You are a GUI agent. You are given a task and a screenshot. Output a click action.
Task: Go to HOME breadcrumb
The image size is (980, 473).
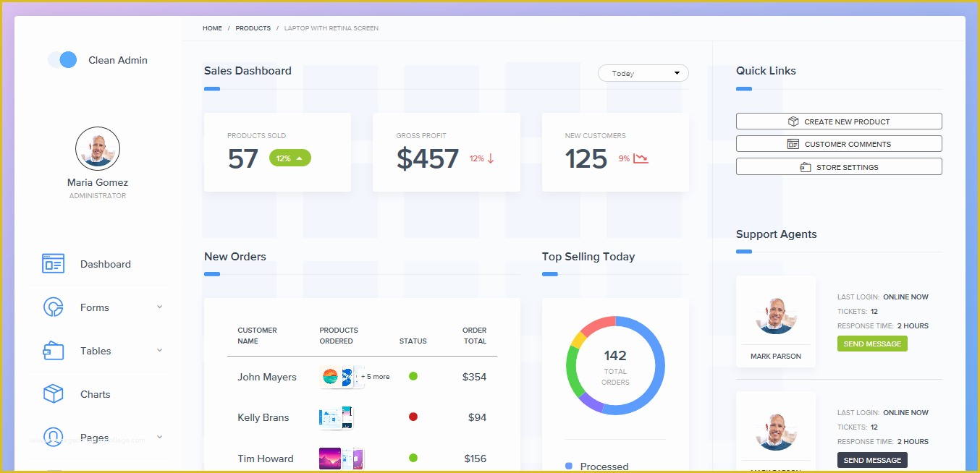tap(212, 28)
